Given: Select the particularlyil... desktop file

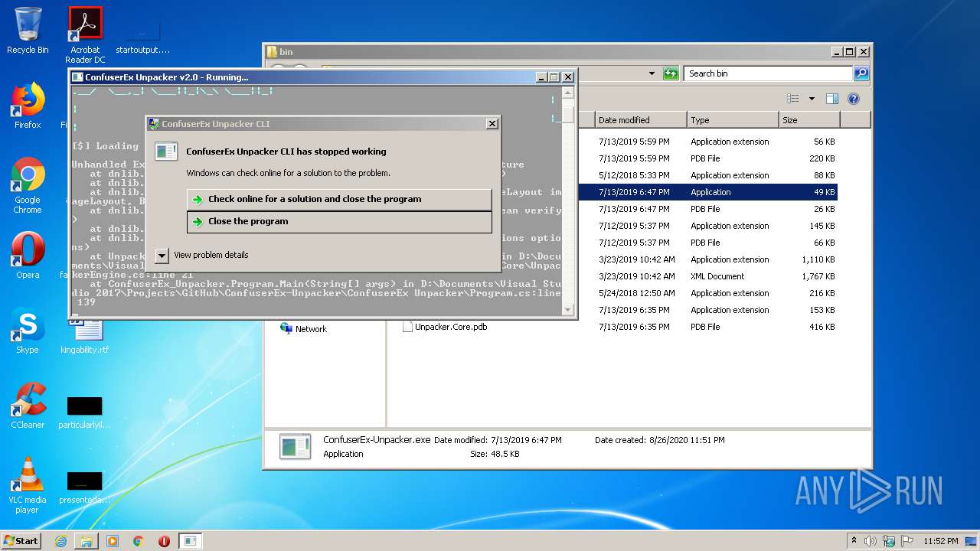Looking at the screenshot, I should tap(85, 412).
